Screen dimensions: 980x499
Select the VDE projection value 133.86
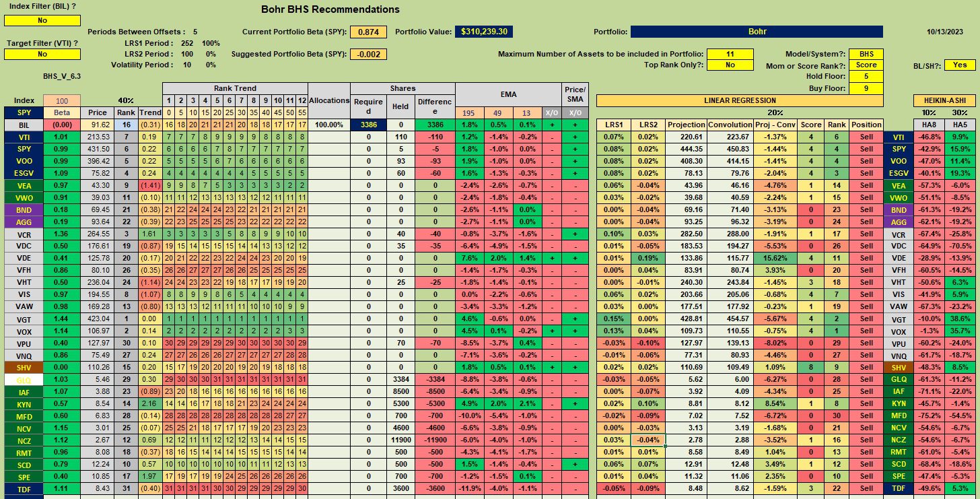[686, 258]
